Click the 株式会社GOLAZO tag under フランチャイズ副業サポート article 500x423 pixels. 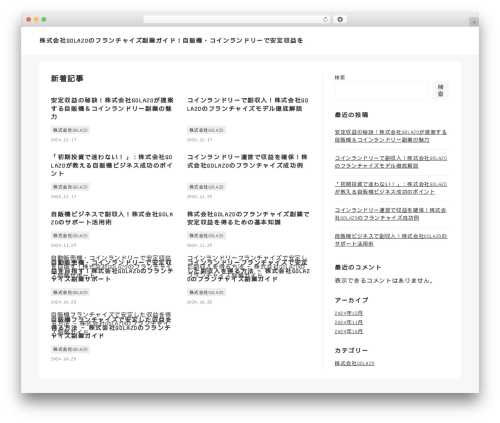[70, 292]
